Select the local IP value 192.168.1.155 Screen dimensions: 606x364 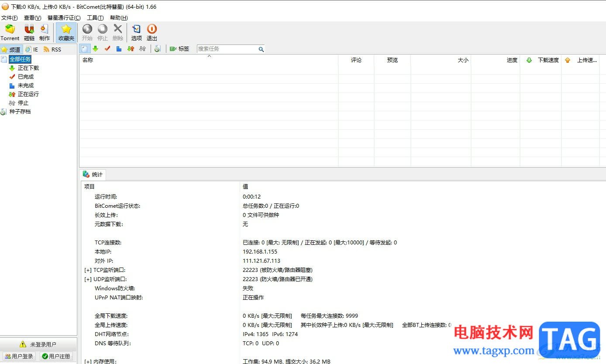click(260, 252)
